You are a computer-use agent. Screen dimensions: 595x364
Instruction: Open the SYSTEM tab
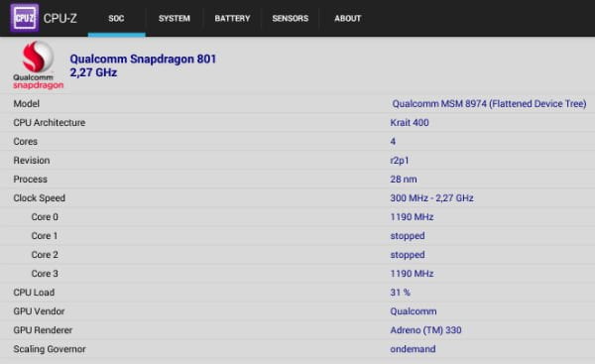(x=175, y=18)
